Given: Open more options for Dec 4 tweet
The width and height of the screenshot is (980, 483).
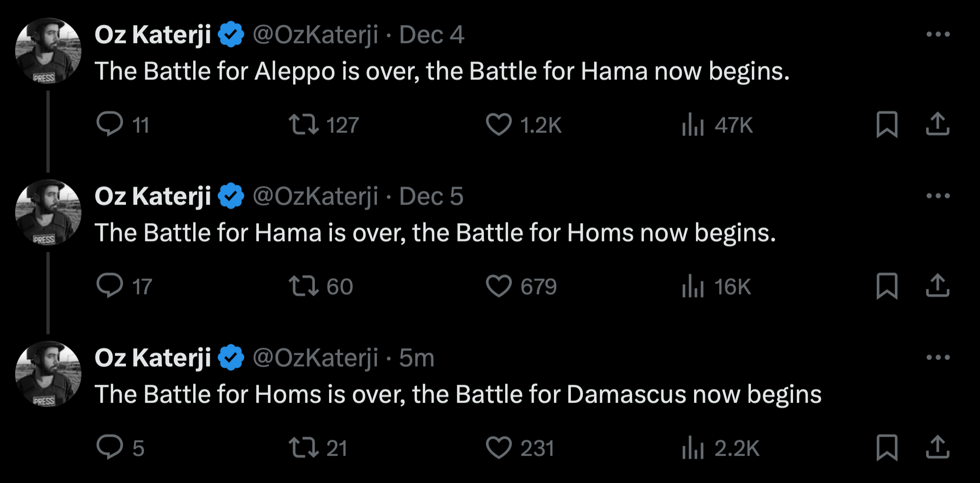Looking at the screenshot, I should coord(938,34).
